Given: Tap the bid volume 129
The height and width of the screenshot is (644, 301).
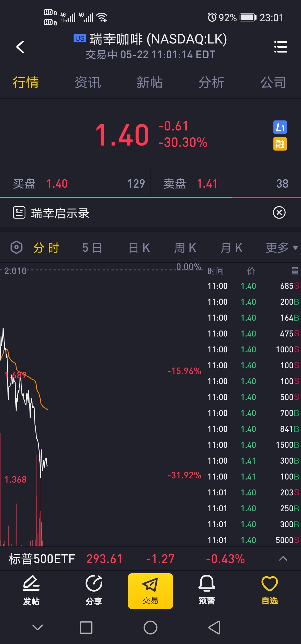Looking at the screenshot, I should click(x=136, y=184).
